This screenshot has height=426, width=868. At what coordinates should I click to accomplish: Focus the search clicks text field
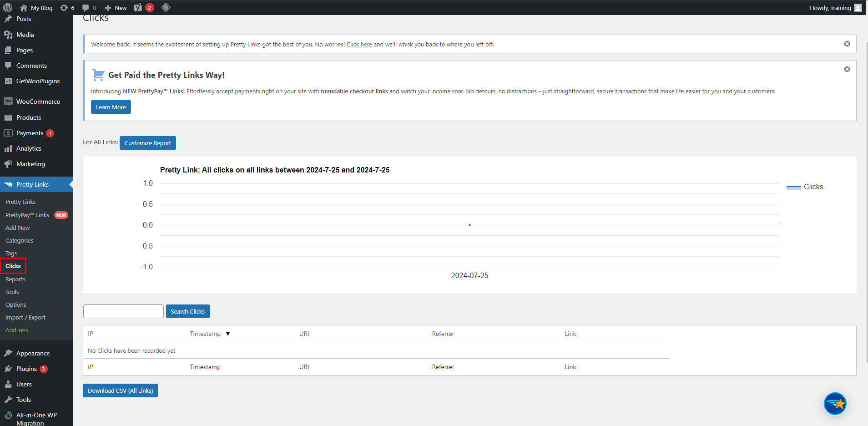click(123, 311)
